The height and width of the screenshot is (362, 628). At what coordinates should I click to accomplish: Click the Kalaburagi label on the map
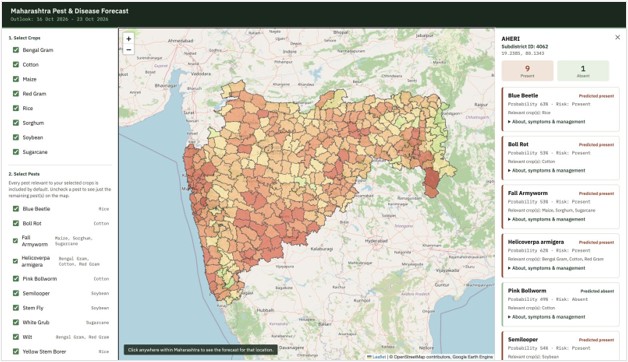(x=322, y=249)
